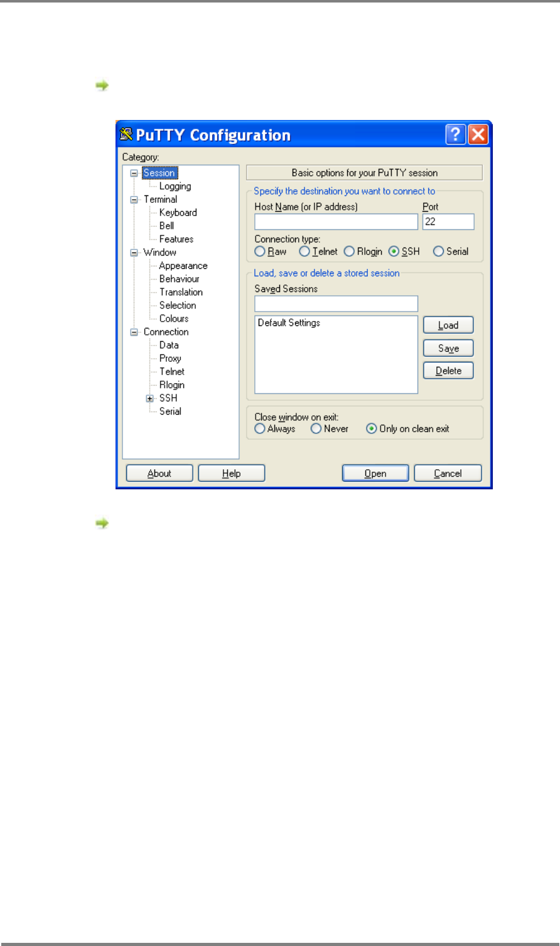Image resolution: width=560 pixels, height=946 pixels.
Task: Click the Cancel button
Action: coord(448,473)
